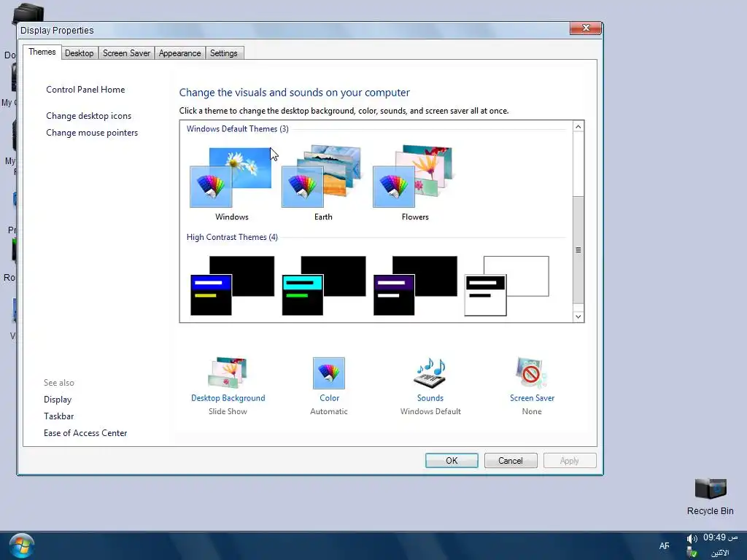Switch to the Themes tab
The image size is (747, 560).
point(42,52)
